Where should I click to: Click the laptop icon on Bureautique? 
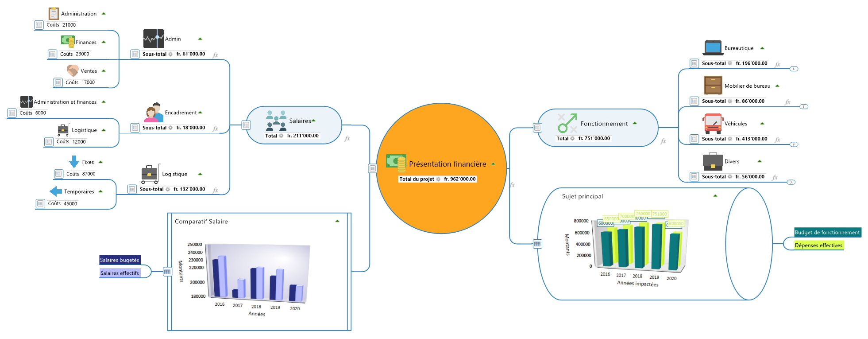(x=712, y=48)
